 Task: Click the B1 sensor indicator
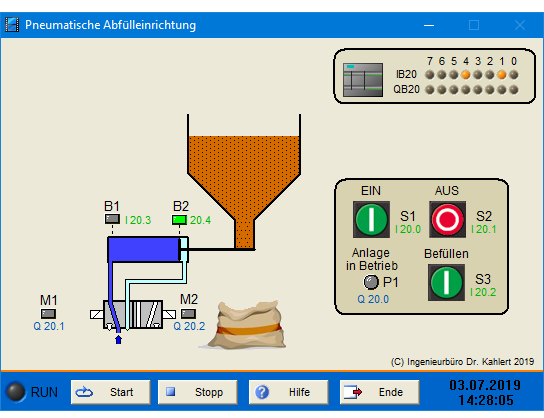[112, 219]
